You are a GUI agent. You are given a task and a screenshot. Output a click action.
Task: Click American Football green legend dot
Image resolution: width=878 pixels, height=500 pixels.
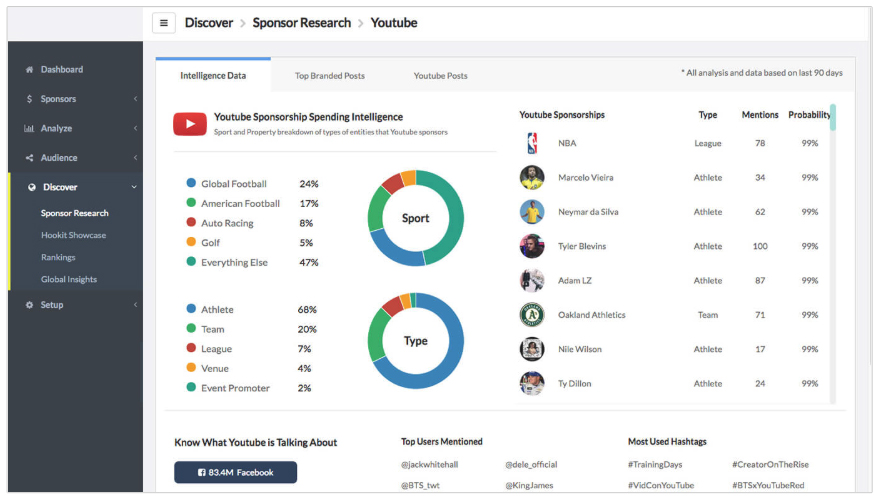(x=191, y=203)
